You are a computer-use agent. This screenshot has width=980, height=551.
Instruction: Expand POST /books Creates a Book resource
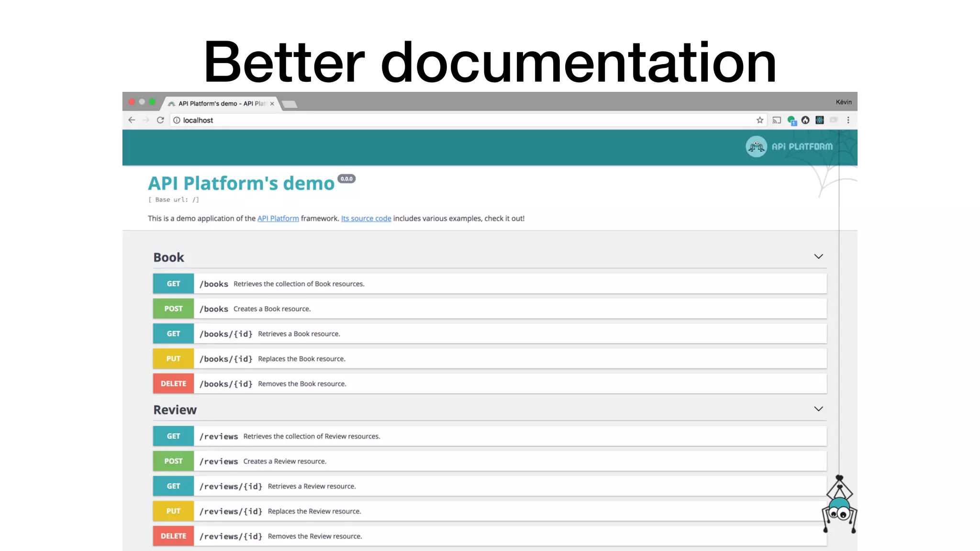point(490,309)
